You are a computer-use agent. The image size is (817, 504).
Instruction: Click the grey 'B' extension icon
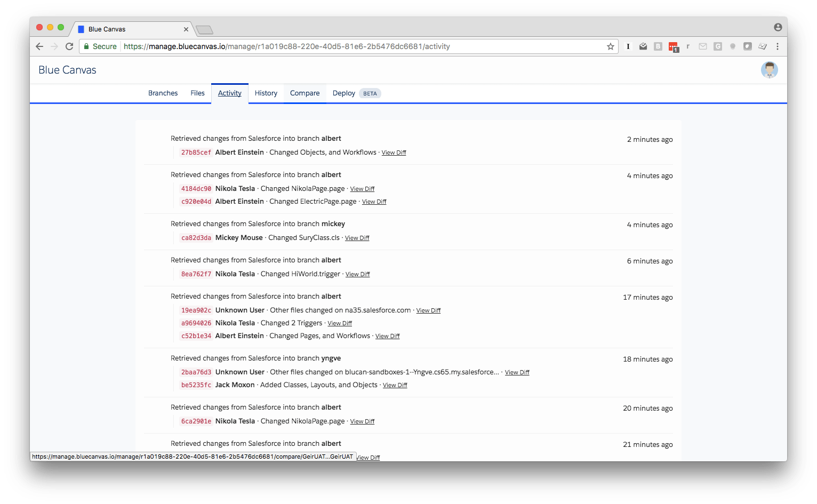pyautogui.click(x=658, y=46)
